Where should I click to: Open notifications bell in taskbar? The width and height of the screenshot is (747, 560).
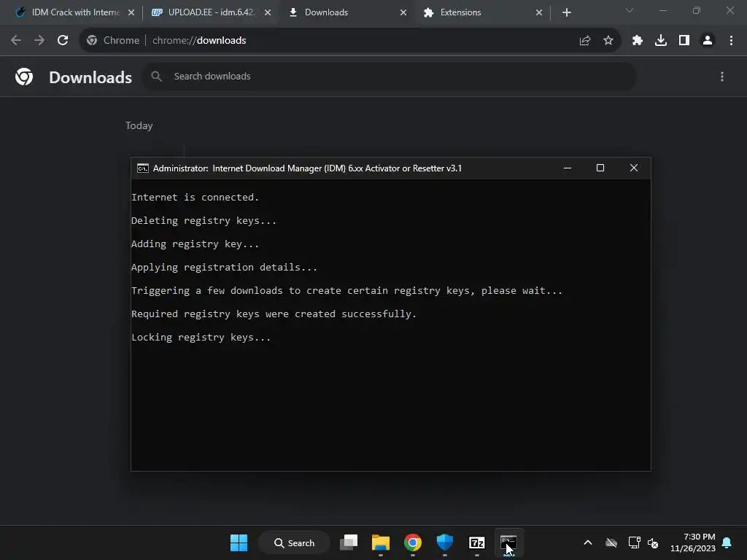[727, 542]
